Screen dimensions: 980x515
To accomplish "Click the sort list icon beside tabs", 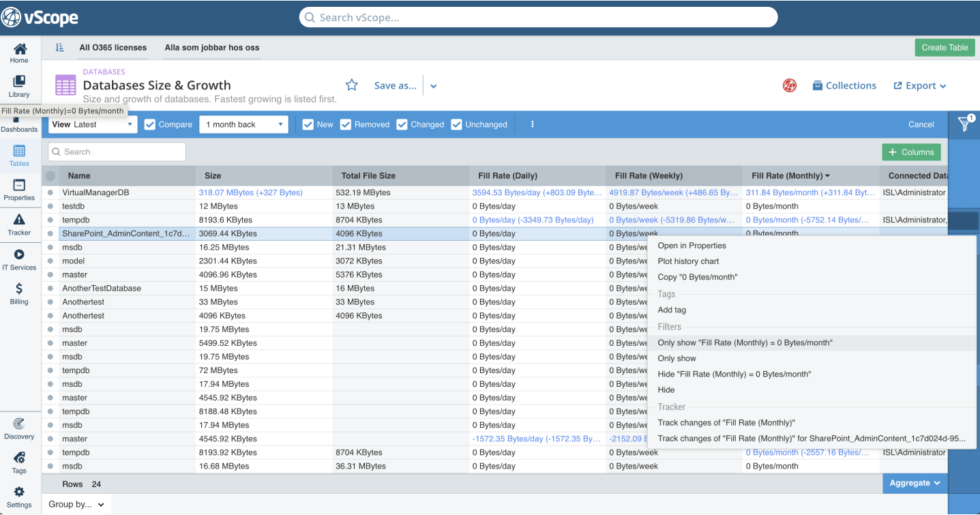I will [x=59, y=48].
